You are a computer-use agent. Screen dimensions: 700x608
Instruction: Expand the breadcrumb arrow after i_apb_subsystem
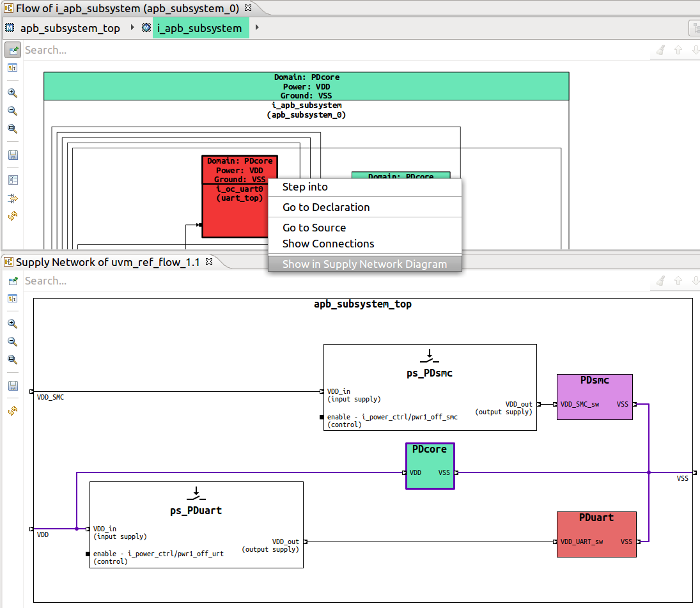[x=258, y=28]
